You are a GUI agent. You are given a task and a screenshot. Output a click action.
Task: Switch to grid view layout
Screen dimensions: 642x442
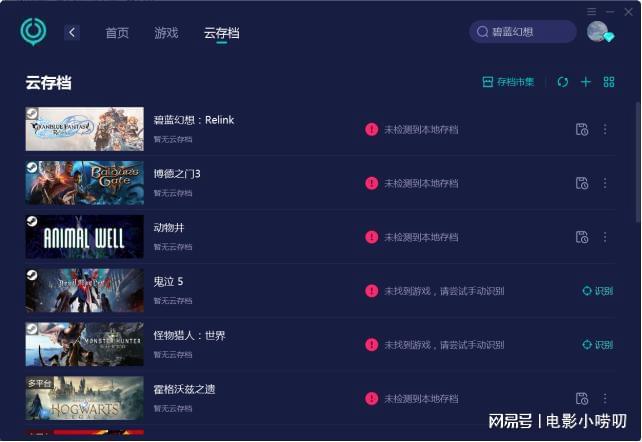click(x=609, y=82)
